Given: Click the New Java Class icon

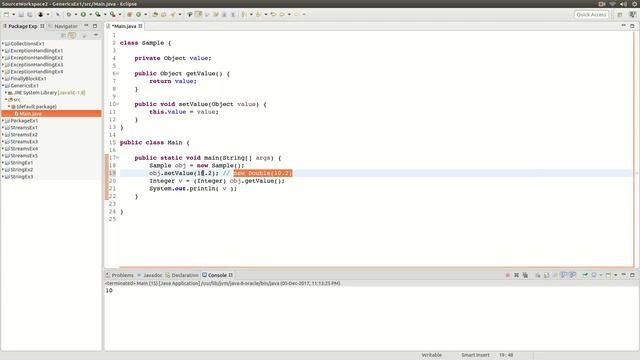Looking at the screenshot, I should pyautogui.click(x=139, y=14).
